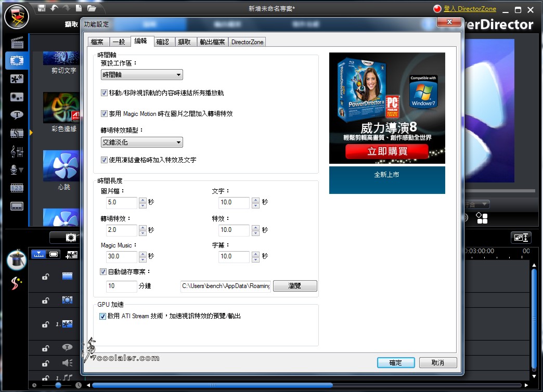Select the Effects Room sidebar icon
Screen dimensions: 543x392
[x=17, y=61]
